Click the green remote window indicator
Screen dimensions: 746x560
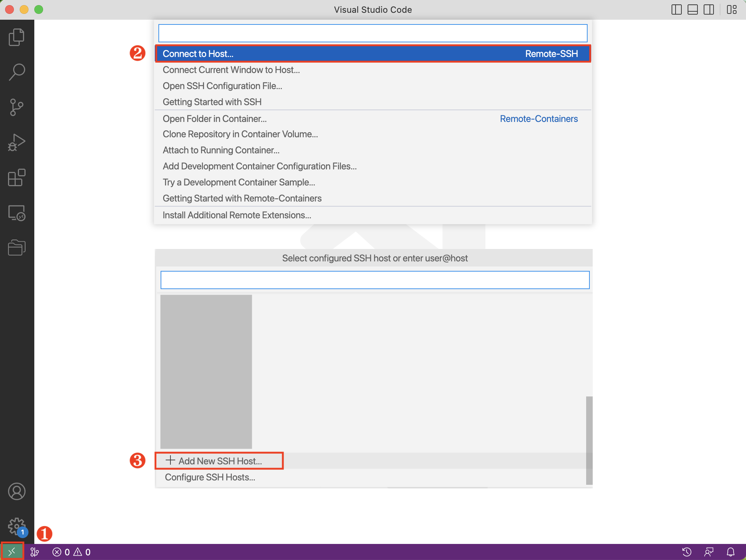click(x=12, y=552)
